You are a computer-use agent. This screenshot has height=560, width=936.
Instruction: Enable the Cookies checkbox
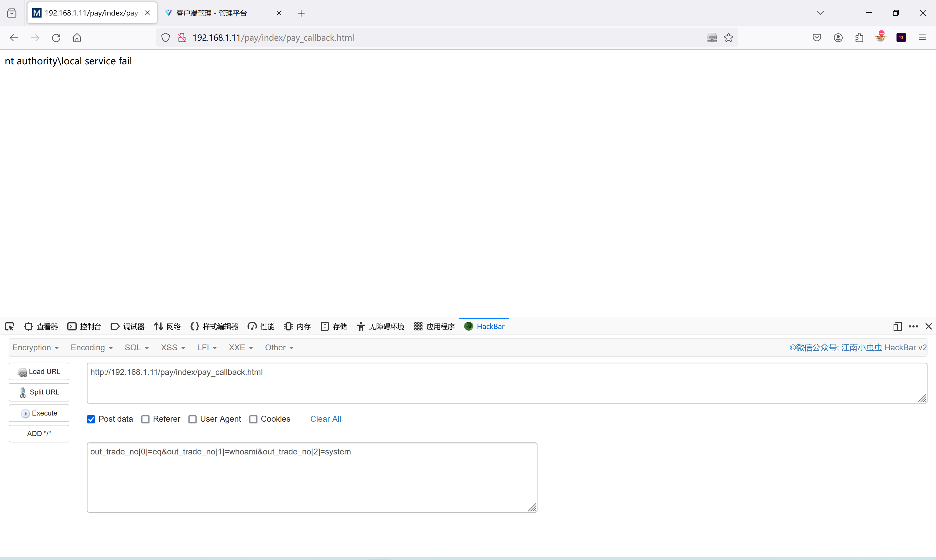pyautogui.click(x=253, y=419)
